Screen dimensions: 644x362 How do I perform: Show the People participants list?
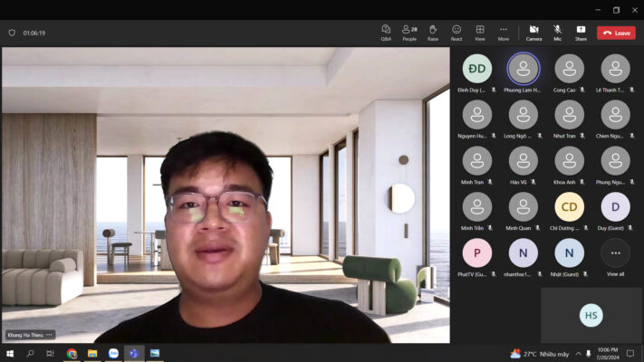pyautogui.click(x=409, y=33)
